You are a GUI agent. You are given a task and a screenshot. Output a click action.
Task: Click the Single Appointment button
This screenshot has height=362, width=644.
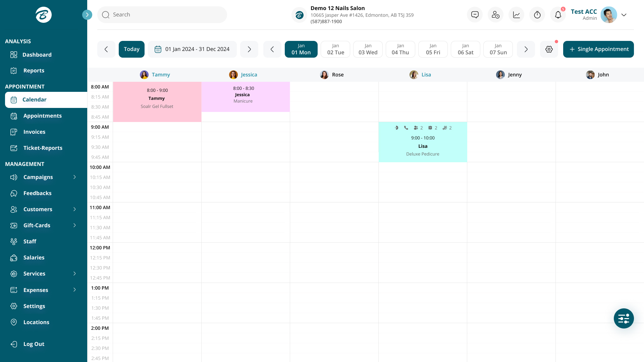[598, 49]
